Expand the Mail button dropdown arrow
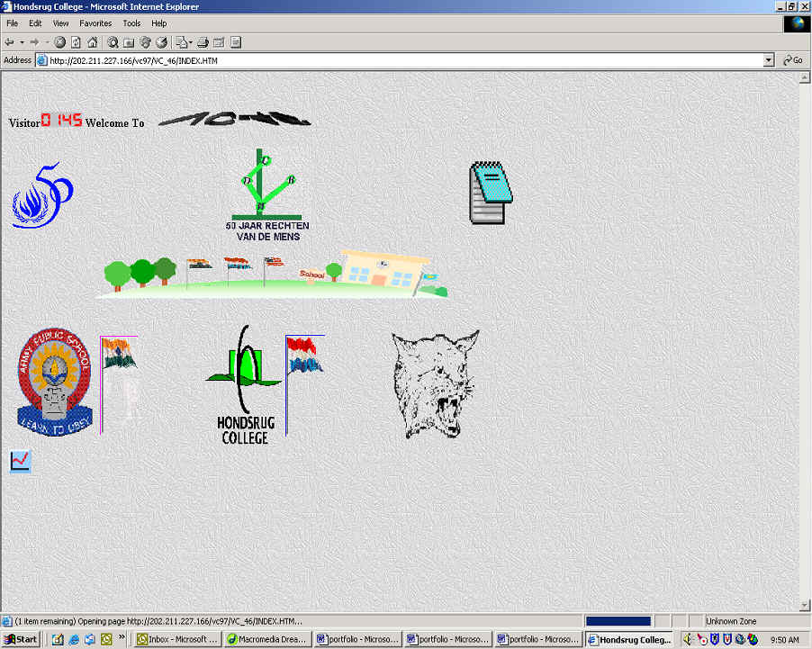Viewport: 812px width, 649px height. 191,42
